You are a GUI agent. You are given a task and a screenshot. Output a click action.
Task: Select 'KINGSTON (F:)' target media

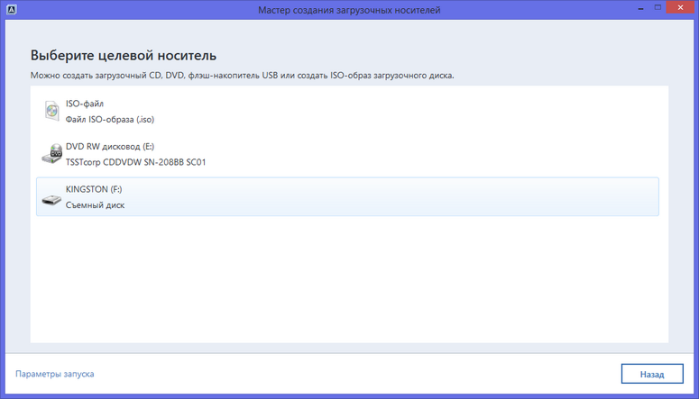(347, 197)
